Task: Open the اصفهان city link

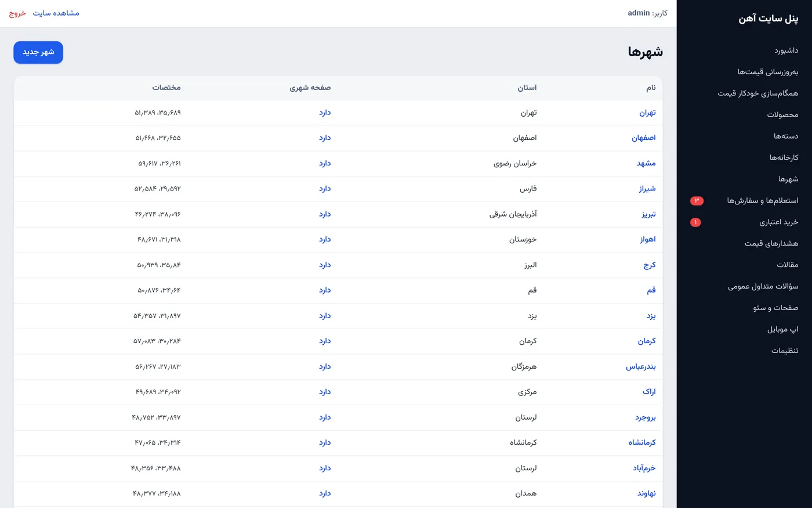Action: point(644,138)
